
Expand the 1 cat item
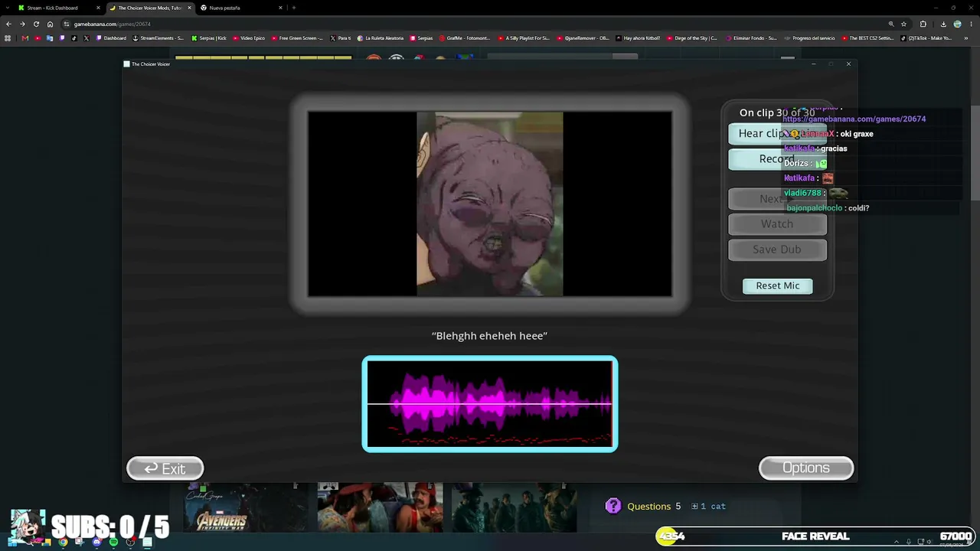pos(708,507)
